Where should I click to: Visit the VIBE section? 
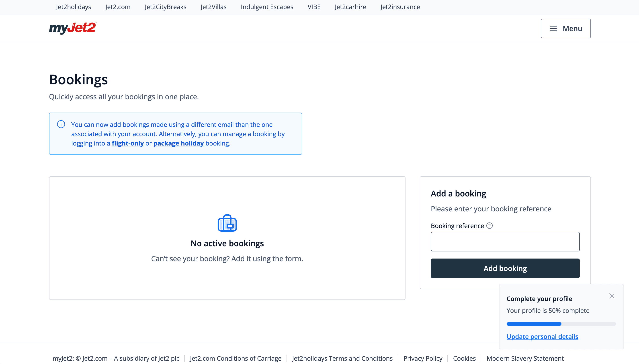[314, 7]
